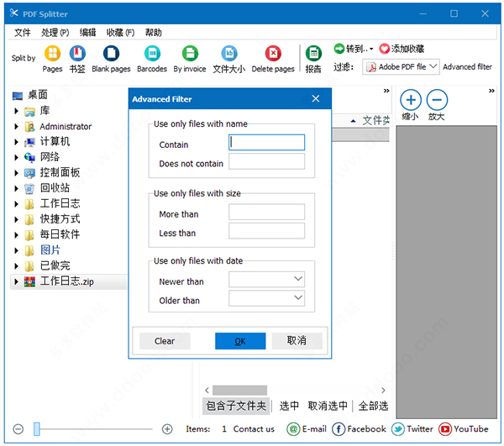The height and width of the screenshot is (446, 504).
Task: Click the 控制面板 control panel icon
Action: pyautogui.click(x=29, y=173)
